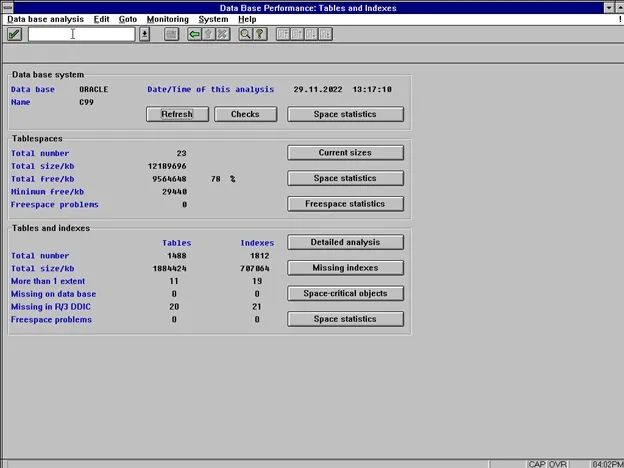Click into the command input field
Screen dimensions: 624x468
(80, 34)
